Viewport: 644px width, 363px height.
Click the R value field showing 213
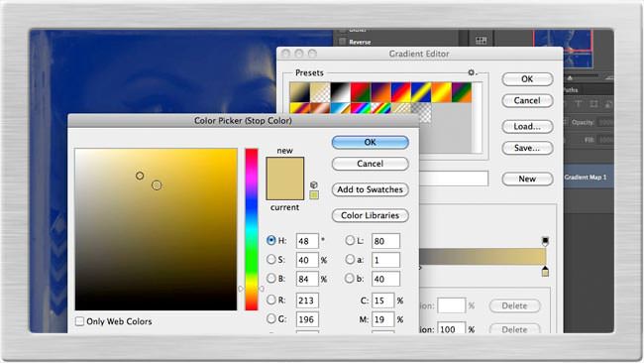coord(307,301)
